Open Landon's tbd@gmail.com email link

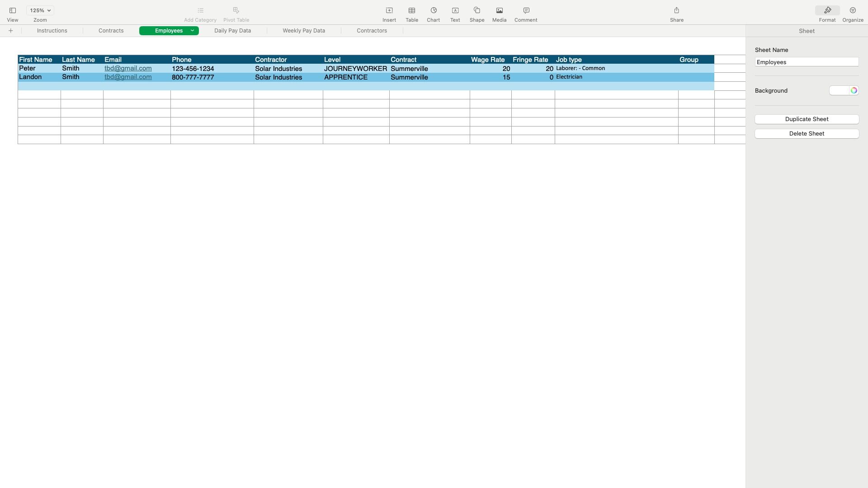click(x=128, y=77)
